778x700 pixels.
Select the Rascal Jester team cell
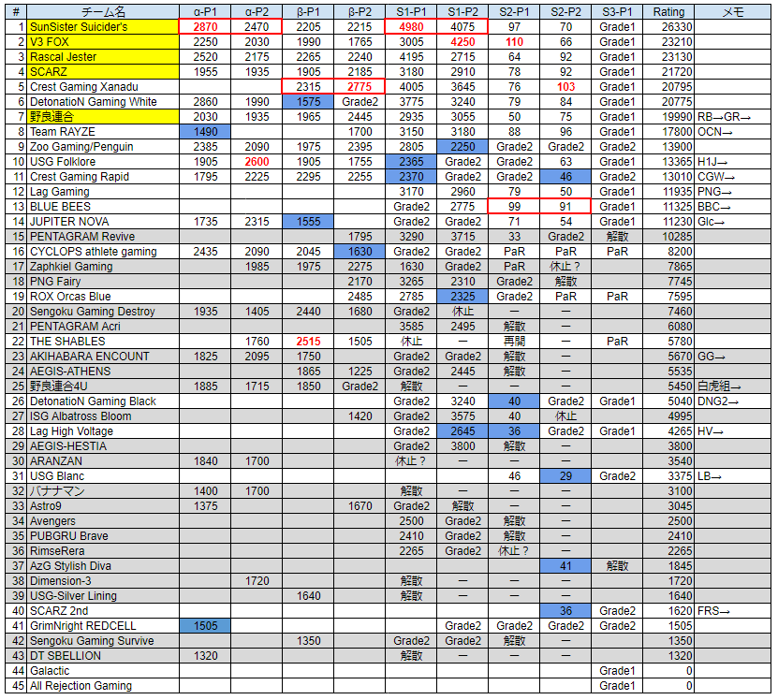tap(103, 56)
